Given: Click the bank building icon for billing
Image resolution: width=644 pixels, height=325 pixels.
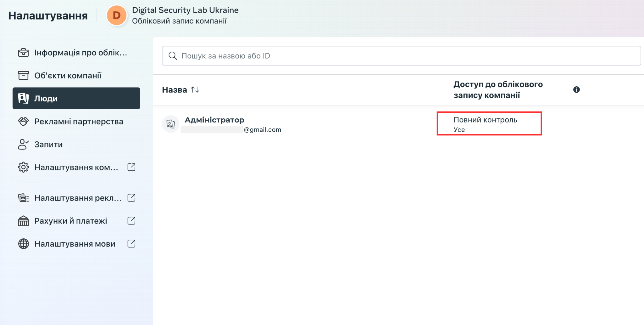Looking at the screenshot, I should pos(23,221).
